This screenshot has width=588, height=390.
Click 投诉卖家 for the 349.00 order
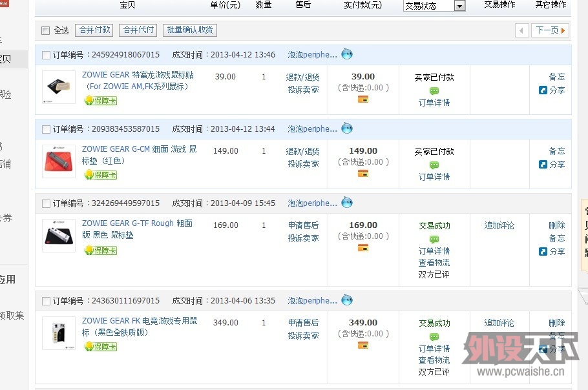[x=304, y=335]
